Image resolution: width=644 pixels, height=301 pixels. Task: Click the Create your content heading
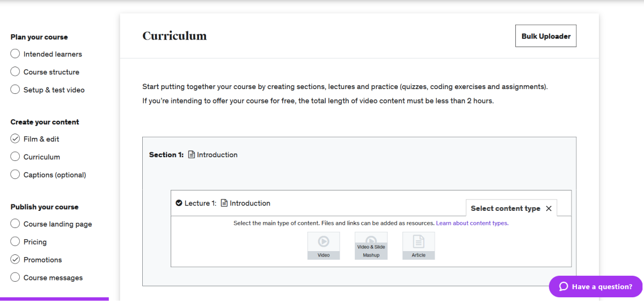(x=45, y=122)
